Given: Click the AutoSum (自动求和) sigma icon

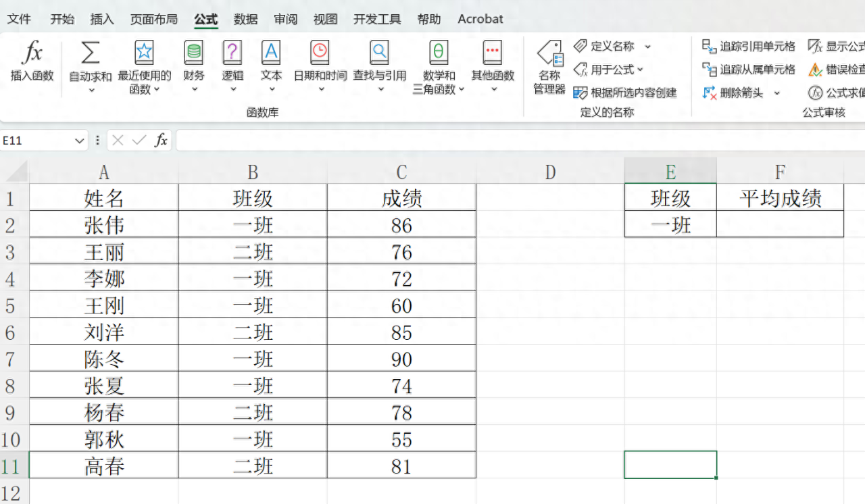Looking at the screenshot, I should point(91,53).
